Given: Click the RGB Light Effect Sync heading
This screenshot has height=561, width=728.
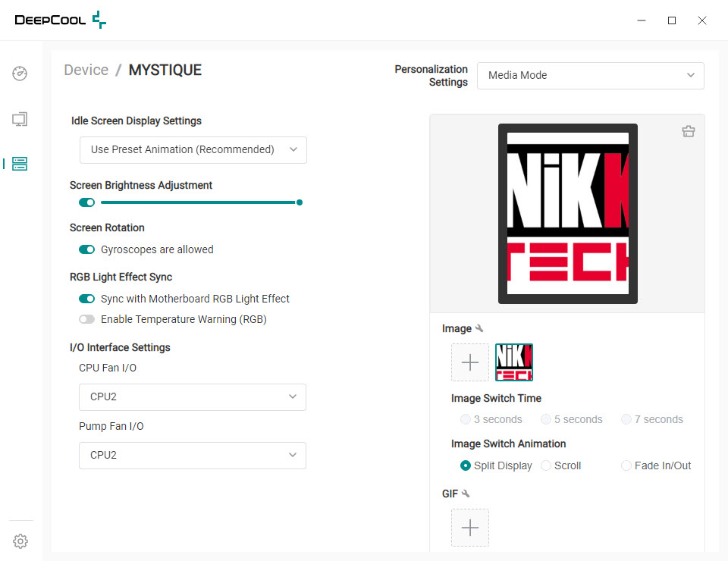Looking at the screenshot, I should [x=121, y=277].
